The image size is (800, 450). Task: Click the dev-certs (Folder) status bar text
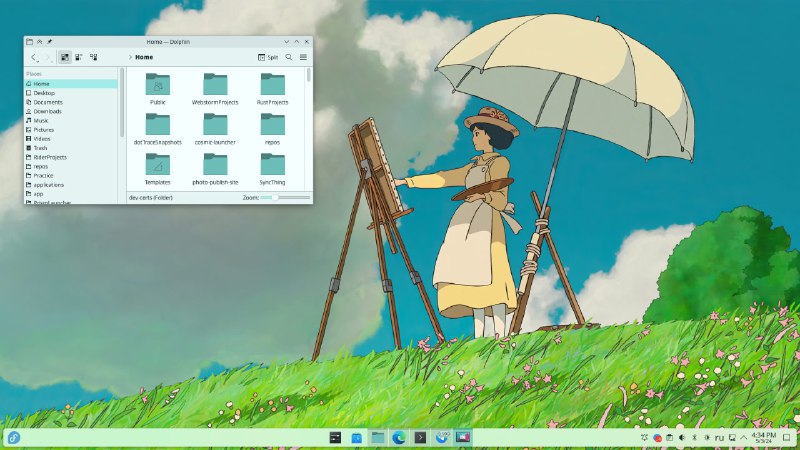(151, 197)
